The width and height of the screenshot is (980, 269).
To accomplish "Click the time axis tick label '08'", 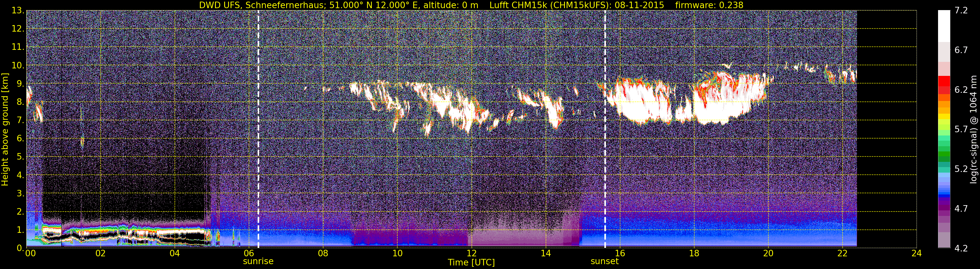I will (323, 254).
